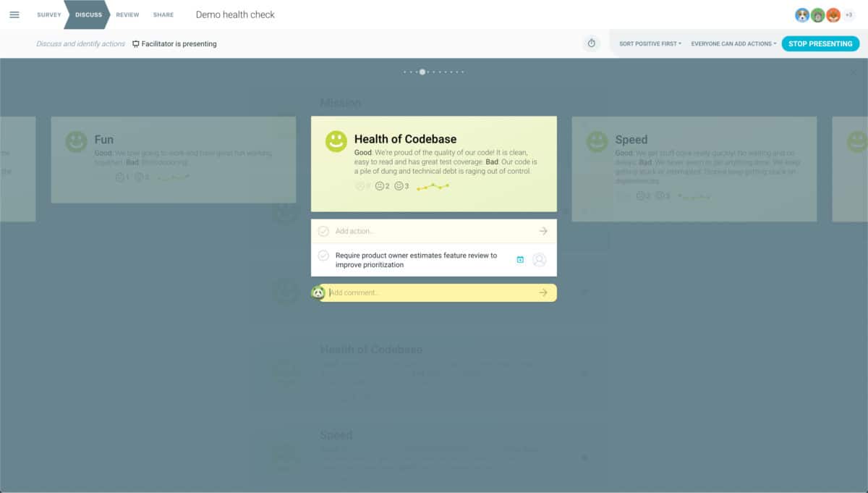Open the Sort Positive First dropdown
The width and height of the screenshot is (868, 493).
pos(650,43)
